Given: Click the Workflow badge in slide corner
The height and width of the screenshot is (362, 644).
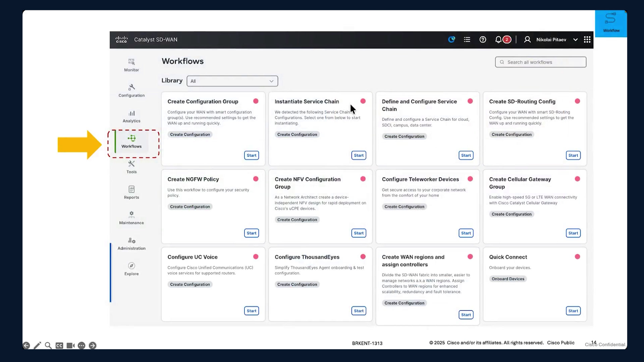Looking at the screenshot, I should [x=611, y=23].
